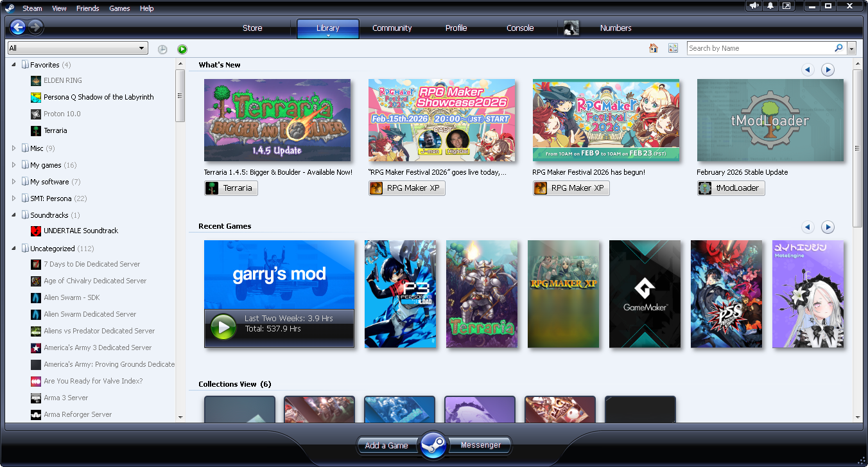Open the Profile tab
Image resolution: width=868 pixels, height=467 pixels.
click(456, 28)
